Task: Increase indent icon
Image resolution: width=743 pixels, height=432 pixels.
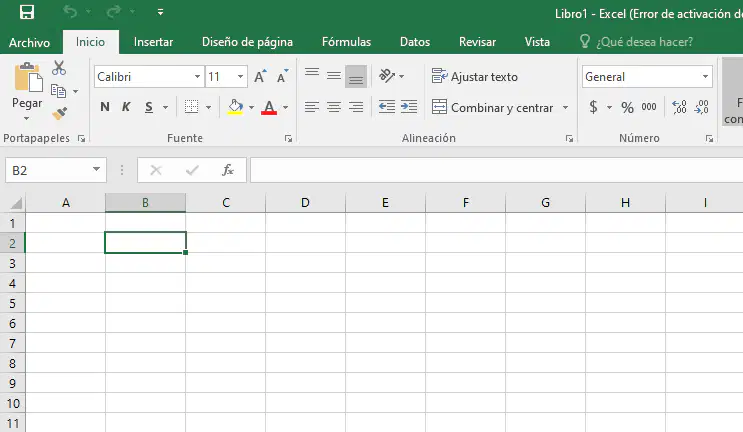Action: point(409,107)
